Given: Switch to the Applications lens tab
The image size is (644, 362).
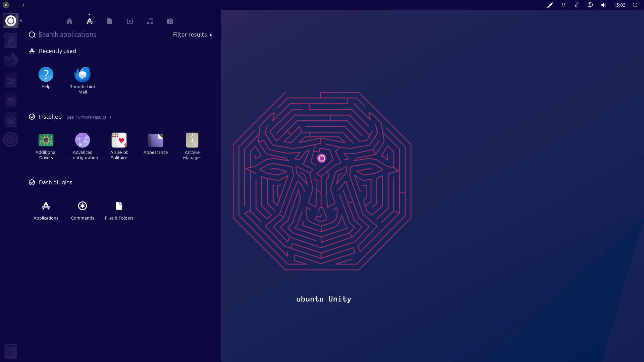Looking at the screenshot, I should click(x=90, y=21).
